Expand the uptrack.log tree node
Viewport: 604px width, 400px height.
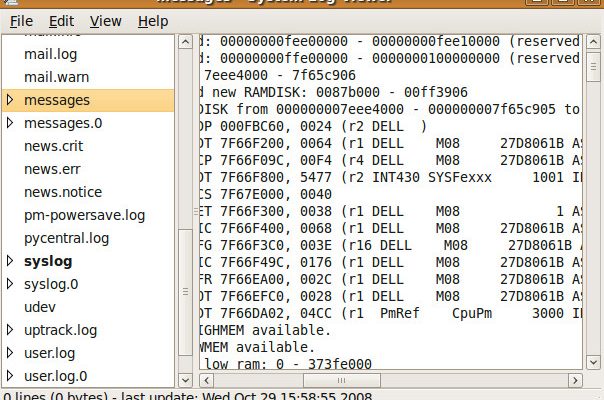[x=10, y=330]
